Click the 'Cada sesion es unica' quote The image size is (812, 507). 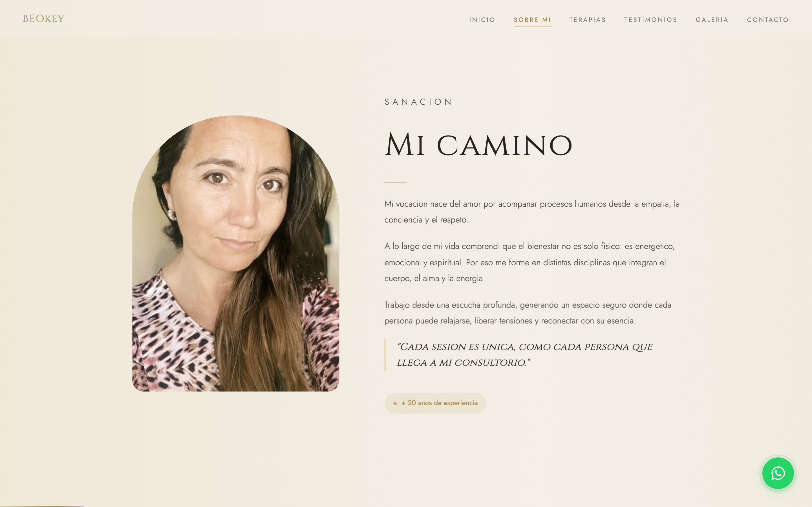tap(524, 355)
